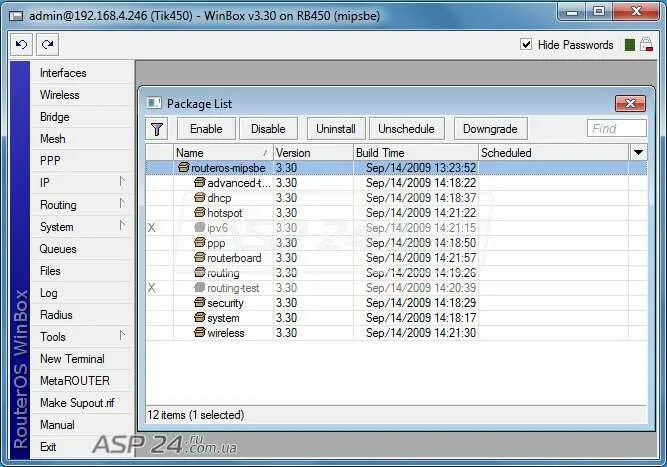This screenshot has width=667, height=467.
Task: Select Make Supout.rif
Action: click(83, 403)
